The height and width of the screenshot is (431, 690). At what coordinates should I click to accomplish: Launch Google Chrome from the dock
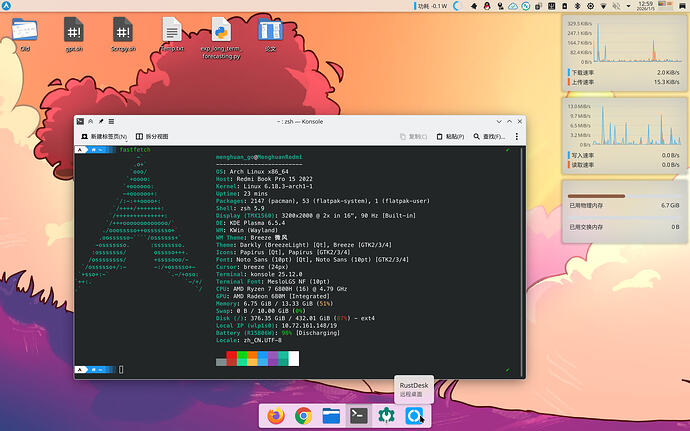(304, 416)
